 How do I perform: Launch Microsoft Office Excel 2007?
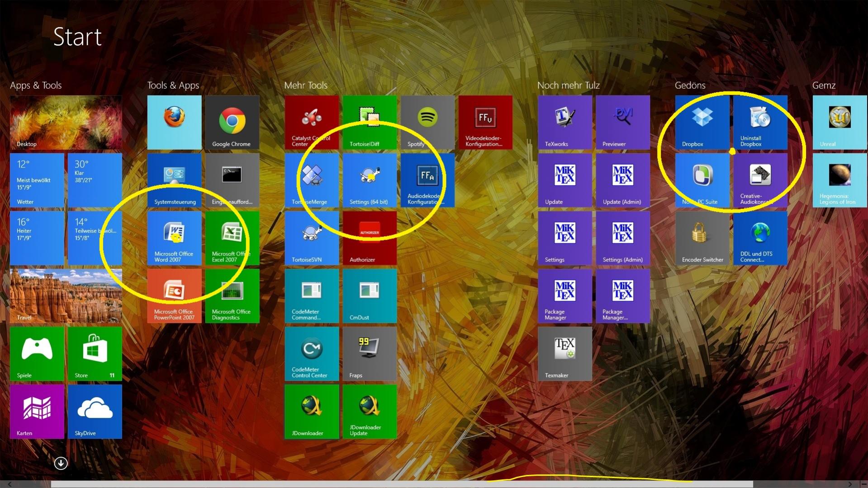[232, 238]
